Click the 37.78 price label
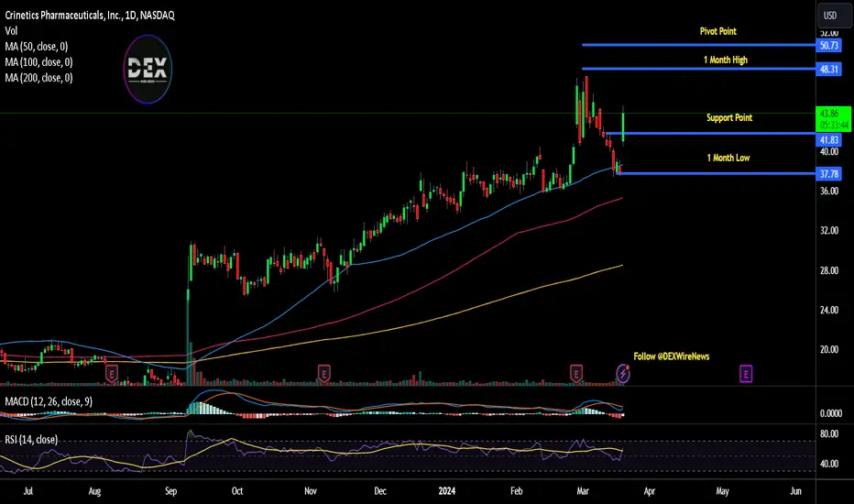Viewport: 854px width, 504px height. (829, 174)
